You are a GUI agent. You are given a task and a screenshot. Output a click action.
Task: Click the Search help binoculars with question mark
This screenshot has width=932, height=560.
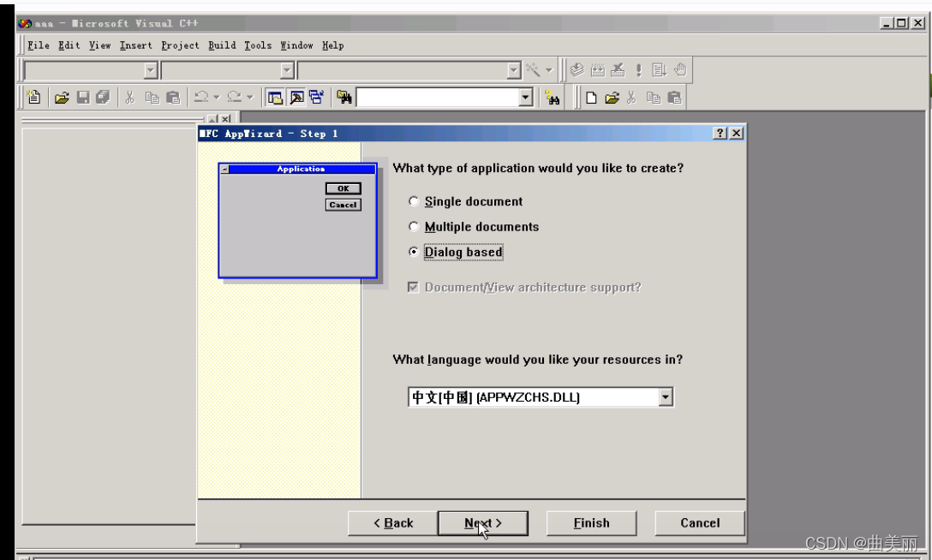coord(553,98)
